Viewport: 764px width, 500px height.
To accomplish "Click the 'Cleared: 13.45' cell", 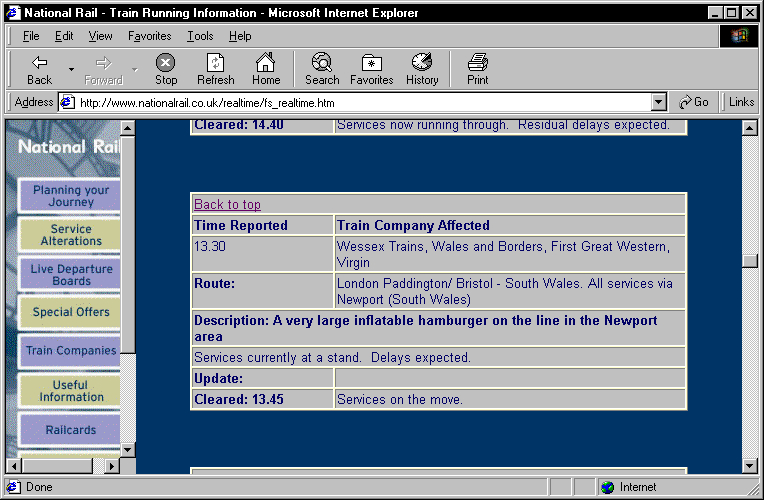I will pyautogui.click(x=262, y=399).
